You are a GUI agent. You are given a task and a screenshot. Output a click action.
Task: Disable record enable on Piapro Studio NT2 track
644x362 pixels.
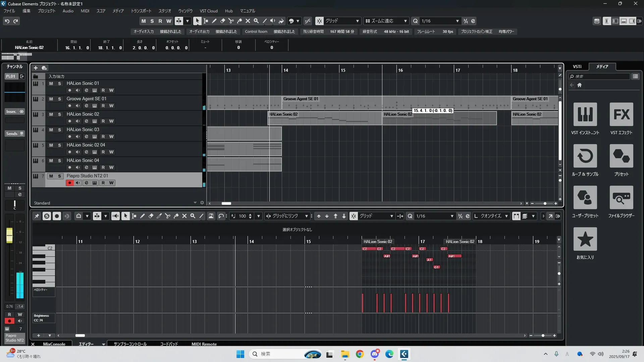[x=69, y=183]
